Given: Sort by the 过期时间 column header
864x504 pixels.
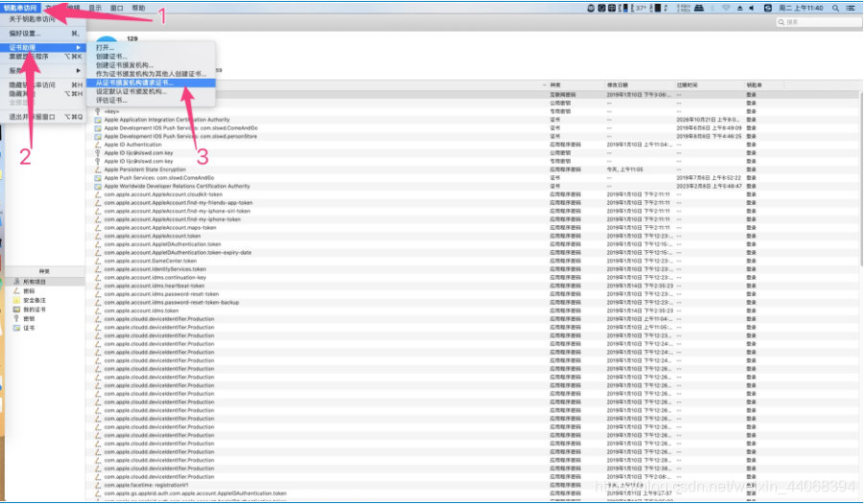Looking at the screenshot, I should tap(688, 85).
